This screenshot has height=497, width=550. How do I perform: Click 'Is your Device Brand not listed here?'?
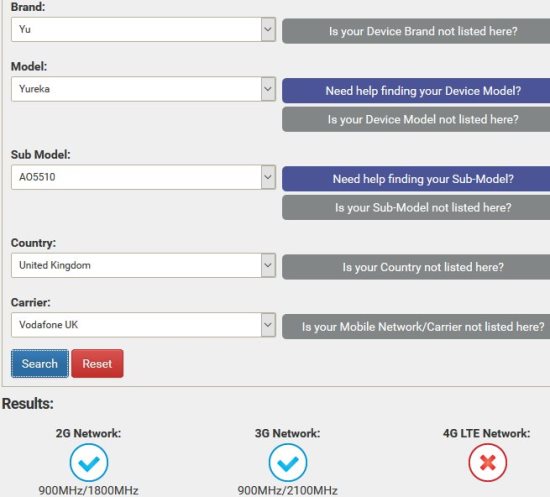click(416, 31)
